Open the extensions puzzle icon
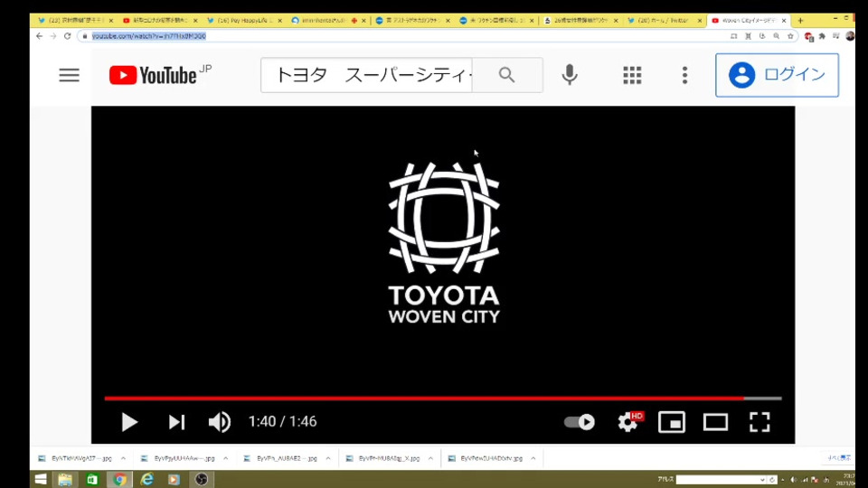Image resolution: width=868 pixels, height=488 pixels. [x=822, y=36]
